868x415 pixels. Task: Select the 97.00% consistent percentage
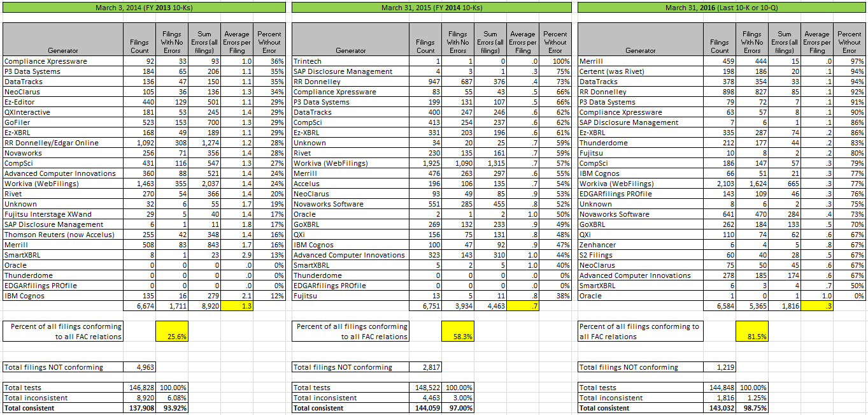pyautogui.click(x=459, y=408)
